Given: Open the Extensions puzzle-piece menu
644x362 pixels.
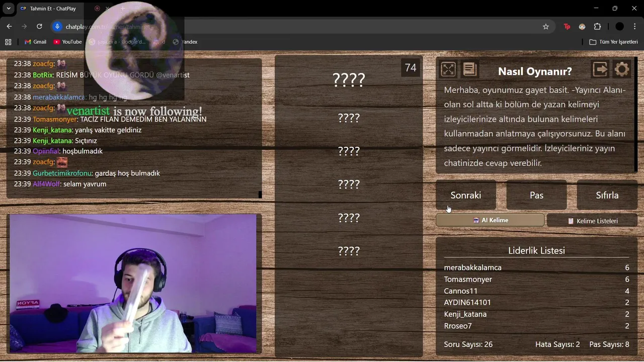Looking at the screenshot, I should pos(598,27).
